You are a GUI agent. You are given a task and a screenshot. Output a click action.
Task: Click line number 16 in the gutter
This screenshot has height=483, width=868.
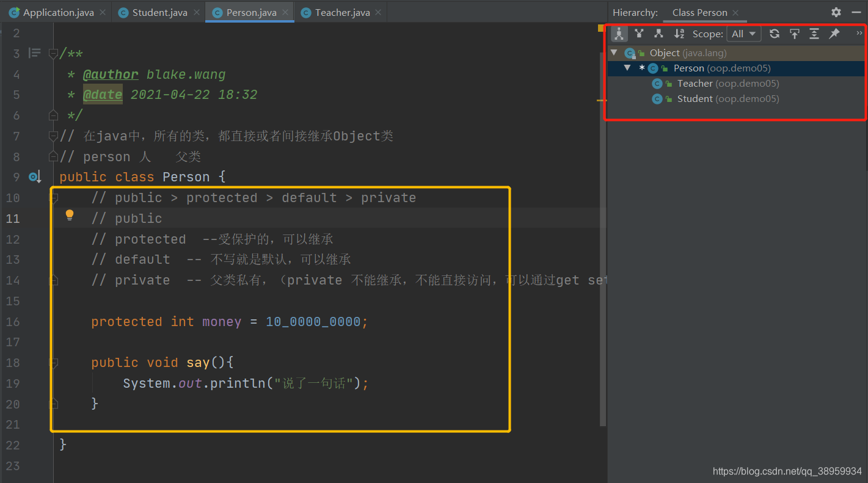click(13, 322)
